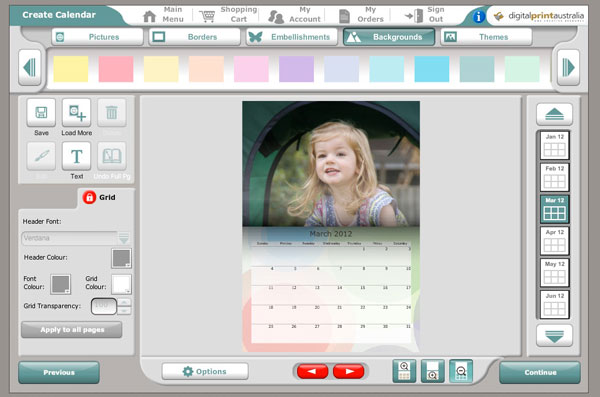Click the Grid Transparency value field

(x=104, y=306)
